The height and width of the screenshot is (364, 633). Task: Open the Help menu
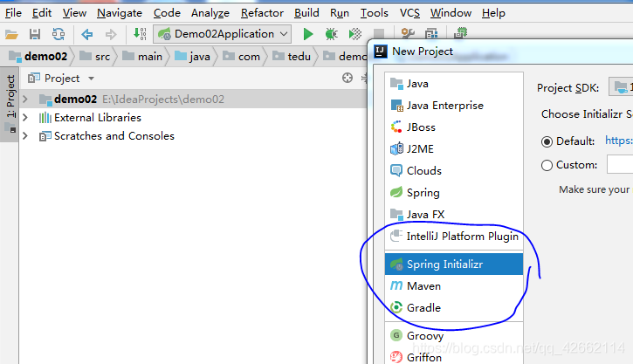tap(493, 13)
